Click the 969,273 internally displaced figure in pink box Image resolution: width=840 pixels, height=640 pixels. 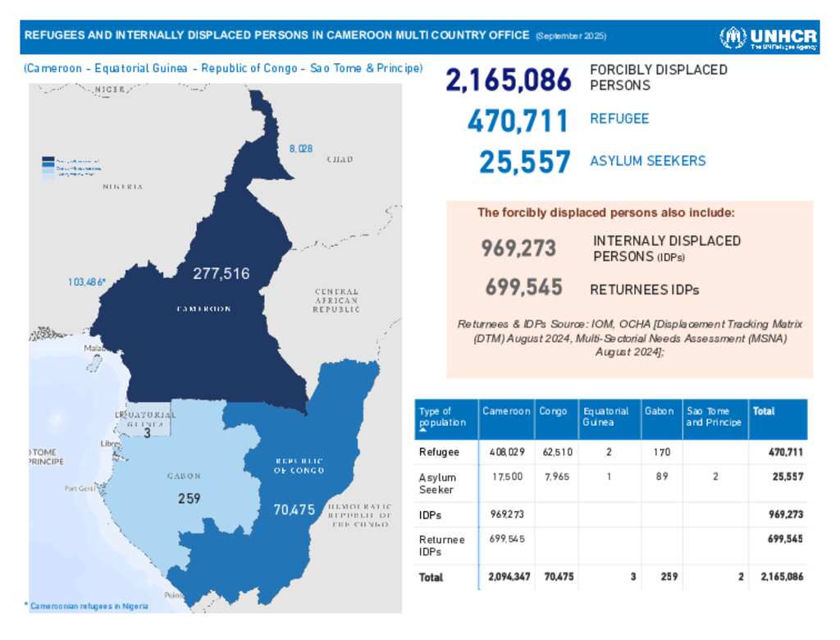pyautogui.click(x=518, y=248)
